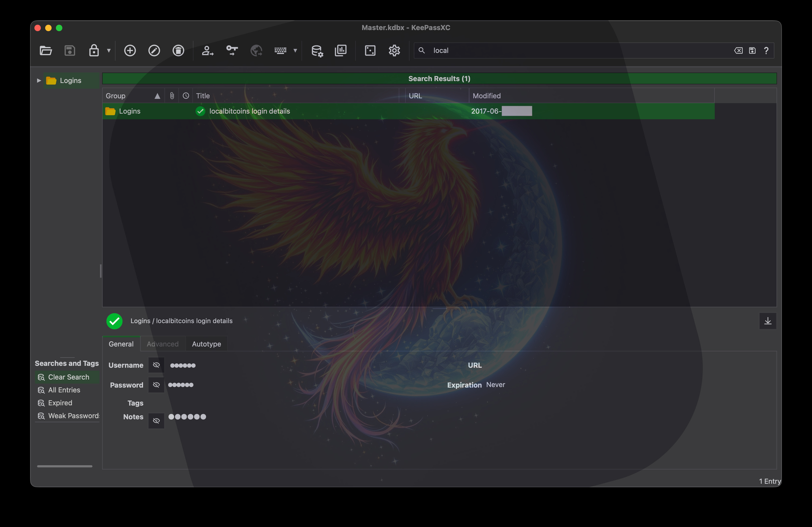Toggle Password visibility eye icon
The height and width of the screenshot is (527, 812).
[x=156, y=385]
